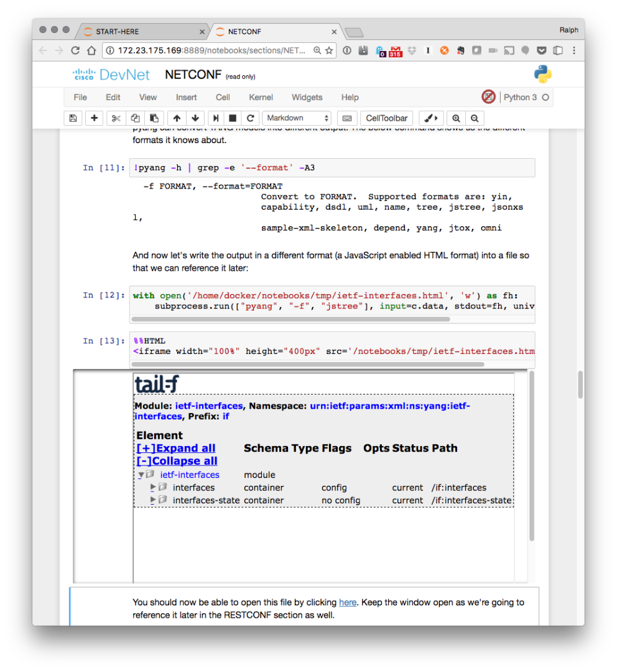Viewport: 617px width, 672px height.
Task: Open the Help menu
Action: [x=350, y=97]
